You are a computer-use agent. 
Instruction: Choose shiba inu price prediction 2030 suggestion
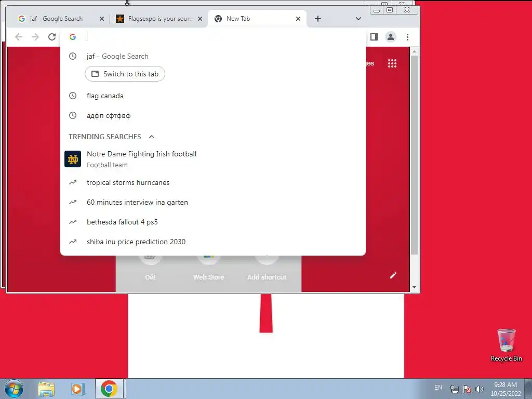pyautogui.click(x=212, y=242)
